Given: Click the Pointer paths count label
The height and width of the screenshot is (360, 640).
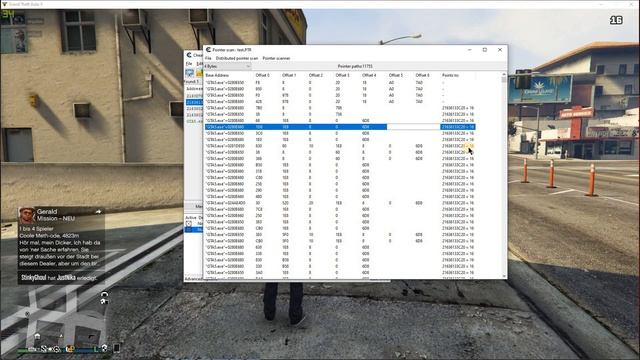Looking at the screenshot, I should pyautogui.click(x=355, y=66).
